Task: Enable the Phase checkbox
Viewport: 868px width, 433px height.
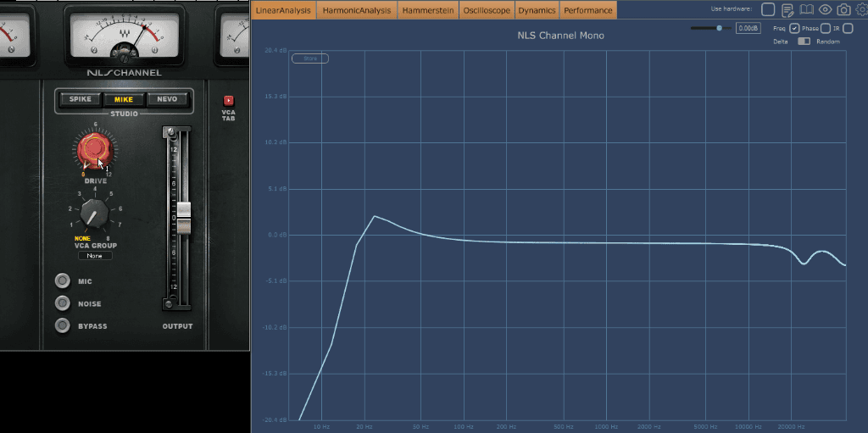Action: click(x=826, y=28)
